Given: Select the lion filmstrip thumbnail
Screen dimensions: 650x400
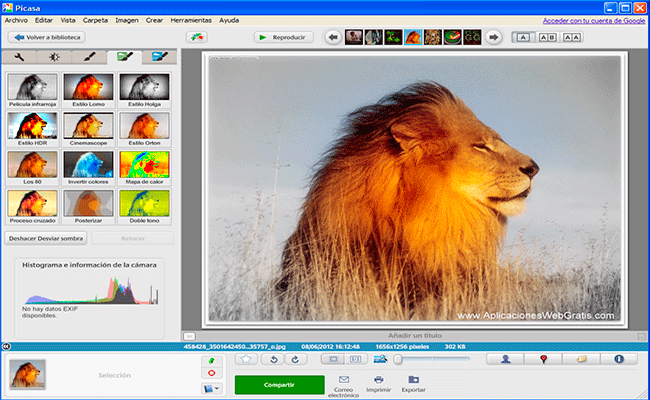Looking at the screenshot, I should tap(413, 37).
